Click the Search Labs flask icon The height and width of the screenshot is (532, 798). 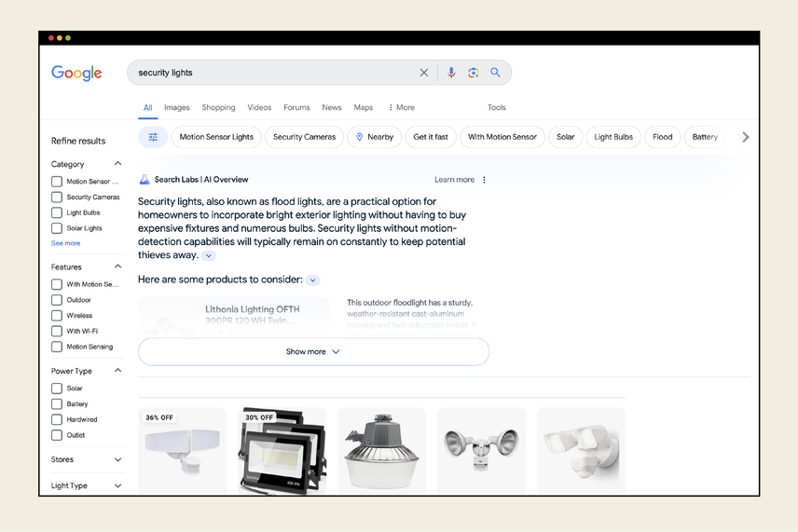coord(144,180)
